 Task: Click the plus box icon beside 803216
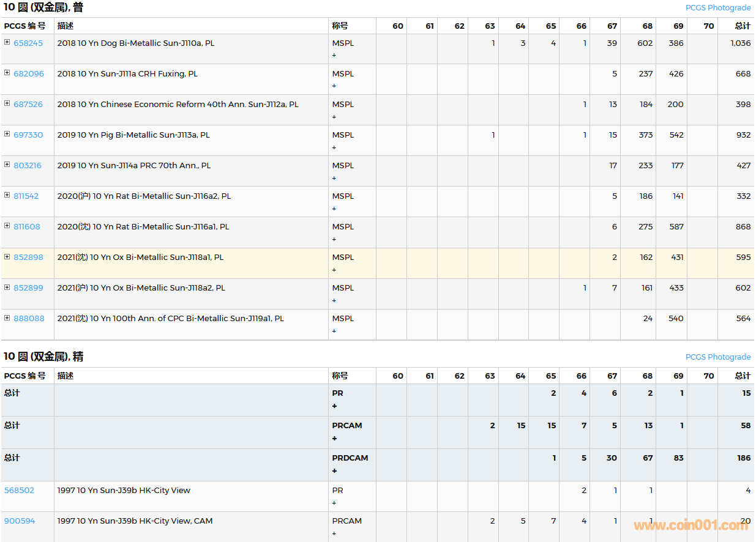click(7, 165)
